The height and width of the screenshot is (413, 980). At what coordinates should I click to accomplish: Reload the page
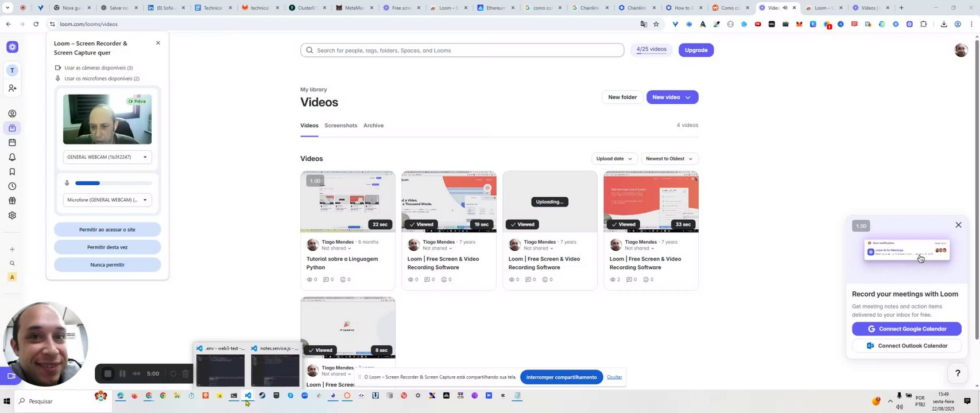[36, 24]
